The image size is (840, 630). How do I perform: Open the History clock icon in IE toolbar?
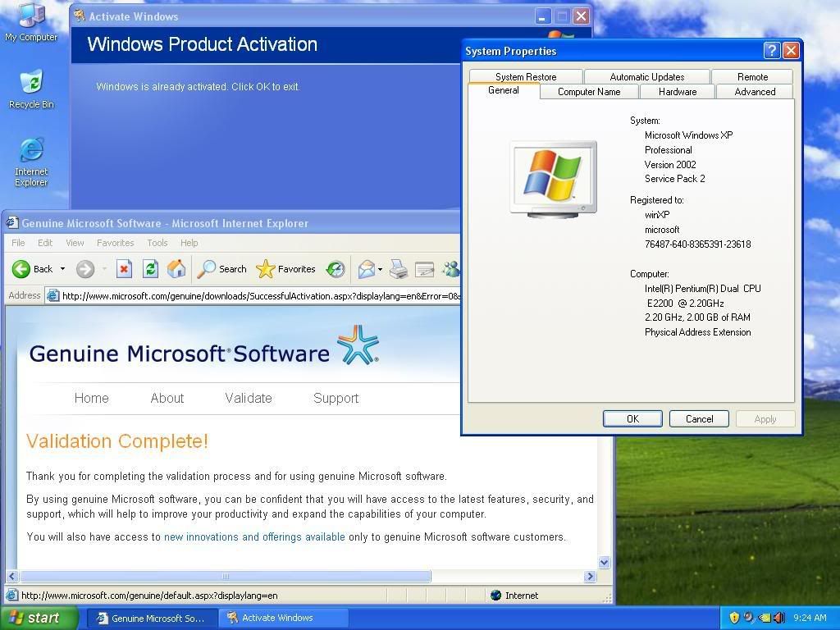pyautogui.click(x=336, y=269)
